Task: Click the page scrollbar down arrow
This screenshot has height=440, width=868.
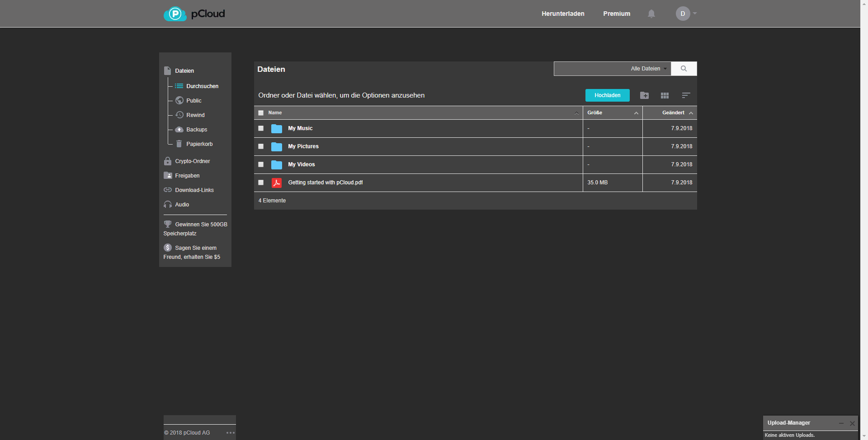Action: point(864,436)
